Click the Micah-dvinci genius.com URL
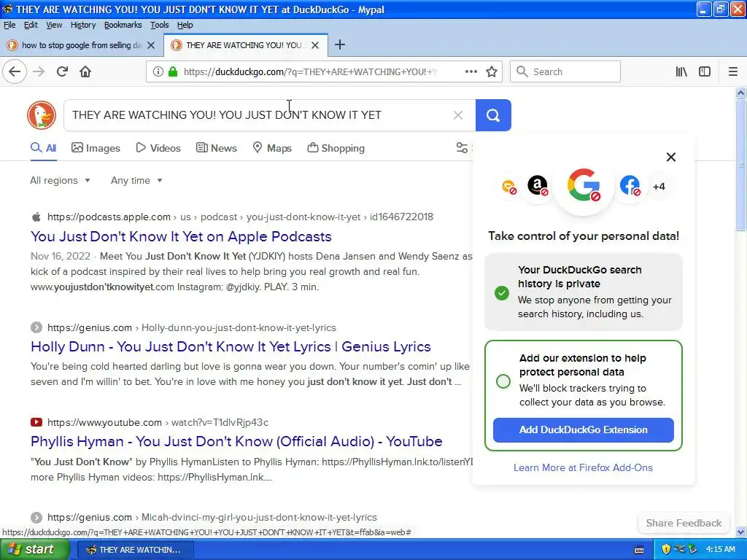 pos(212,517)
